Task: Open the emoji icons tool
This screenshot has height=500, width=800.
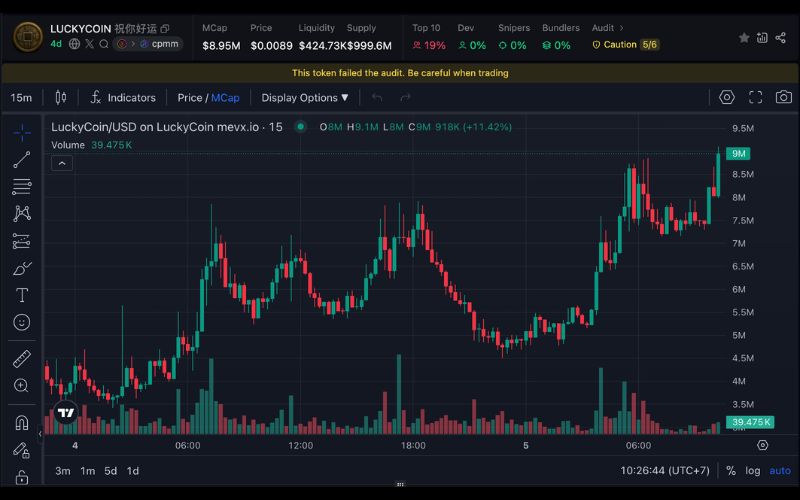Action: click(22, 322)
